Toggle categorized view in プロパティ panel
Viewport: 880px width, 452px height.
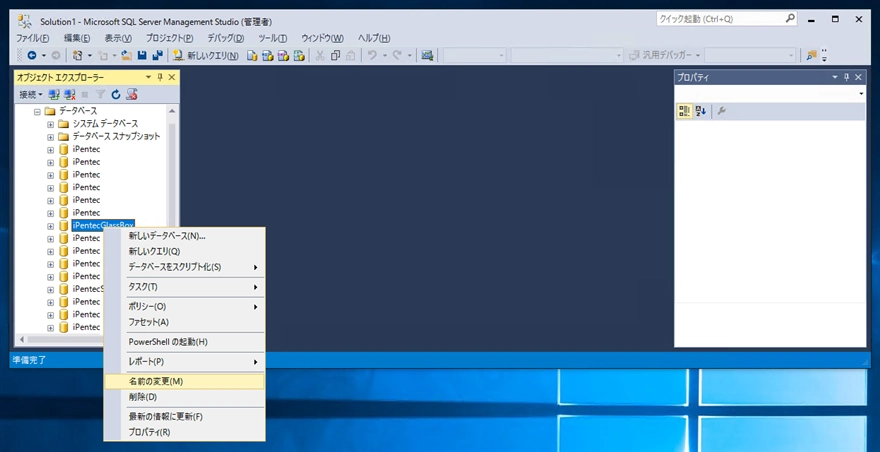tap(685, 111)
